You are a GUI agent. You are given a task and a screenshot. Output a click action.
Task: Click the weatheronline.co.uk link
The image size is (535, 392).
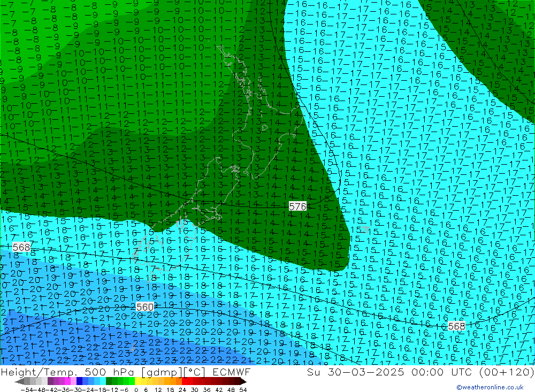coord(490,387)
